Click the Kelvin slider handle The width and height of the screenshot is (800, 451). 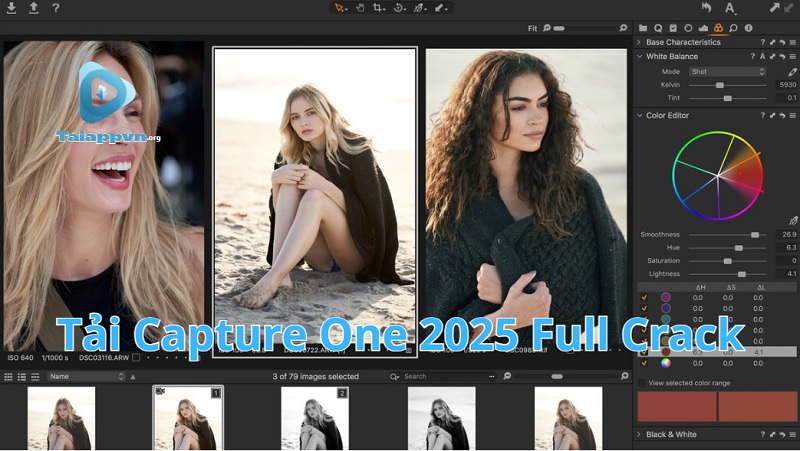click(x=719, y=85)
